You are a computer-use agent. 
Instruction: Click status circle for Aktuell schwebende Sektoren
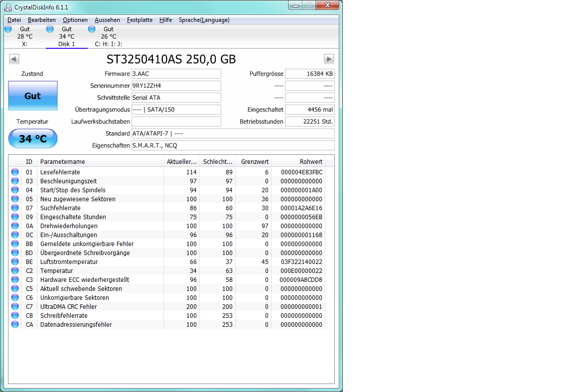pyautogui.click(x=15, y=288)
